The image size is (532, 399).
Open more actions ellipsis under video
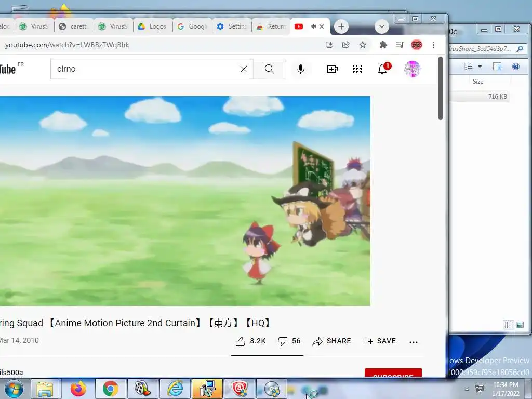413,342
